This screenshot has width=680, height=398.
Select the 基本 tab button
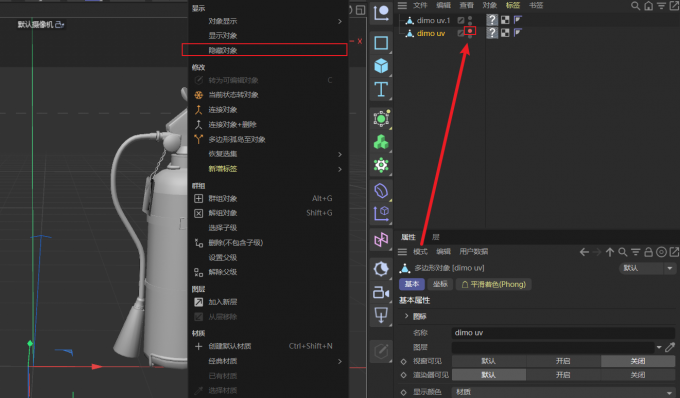tap(412, 284)
